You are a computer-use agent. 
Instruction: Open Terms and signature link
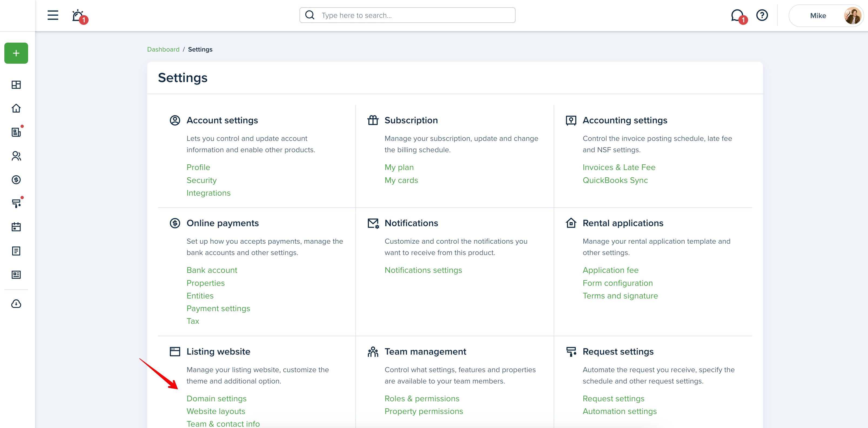click(620, 296)
